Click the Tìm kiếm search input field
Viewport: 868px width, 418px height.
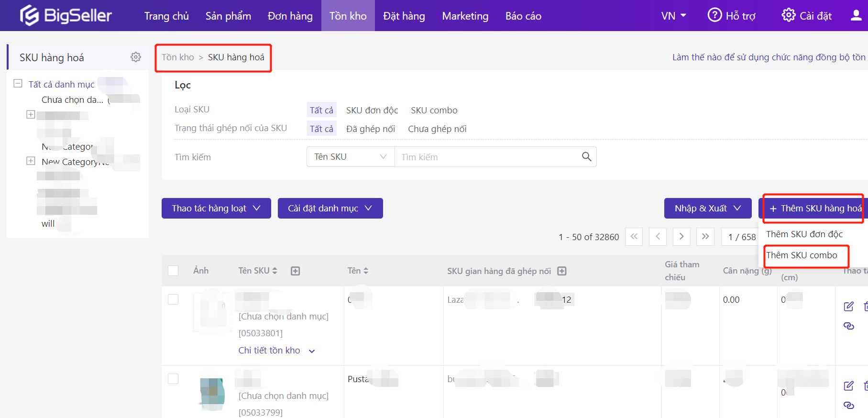(488, 157)
